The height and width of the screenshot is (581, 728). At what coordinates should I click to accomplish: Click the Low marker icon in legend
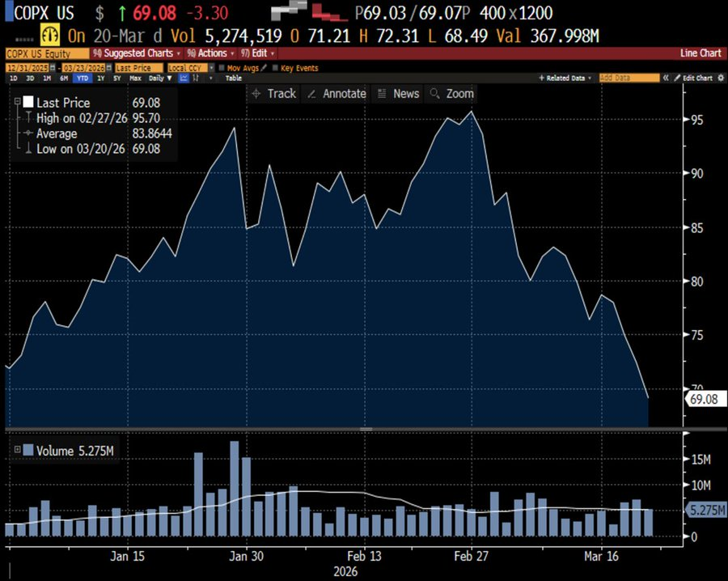point(28,149)
